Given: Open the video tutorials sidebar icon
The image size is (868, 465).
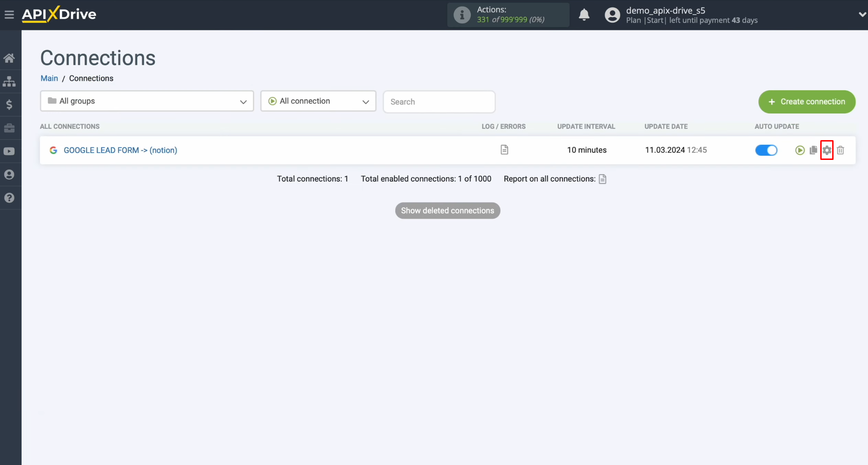Looking at the screenshot, I should (10, 151).
